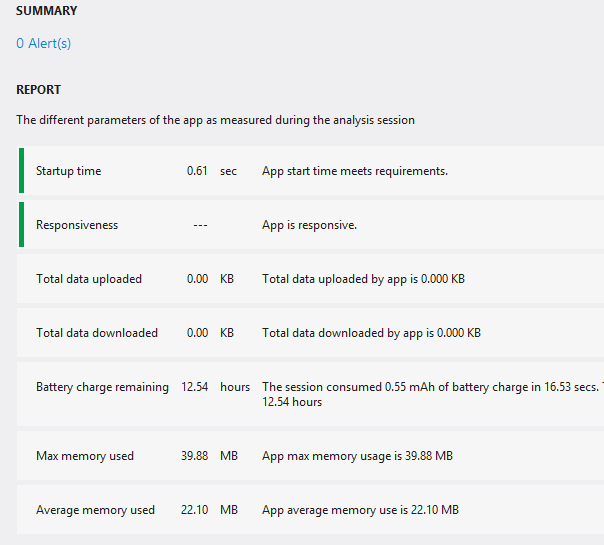Select the Max memory used label

point(85,456)
